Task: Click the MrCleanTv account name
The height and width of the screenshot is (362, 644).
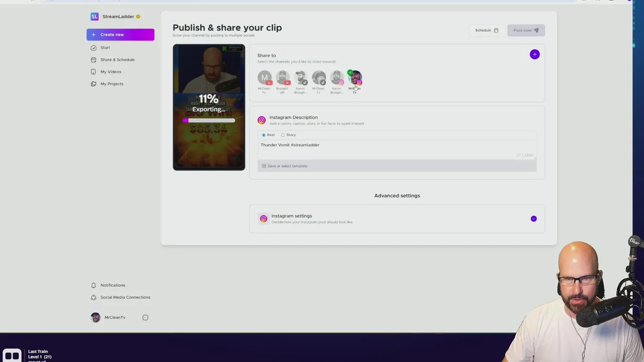Action: click(x=115, y=317)
